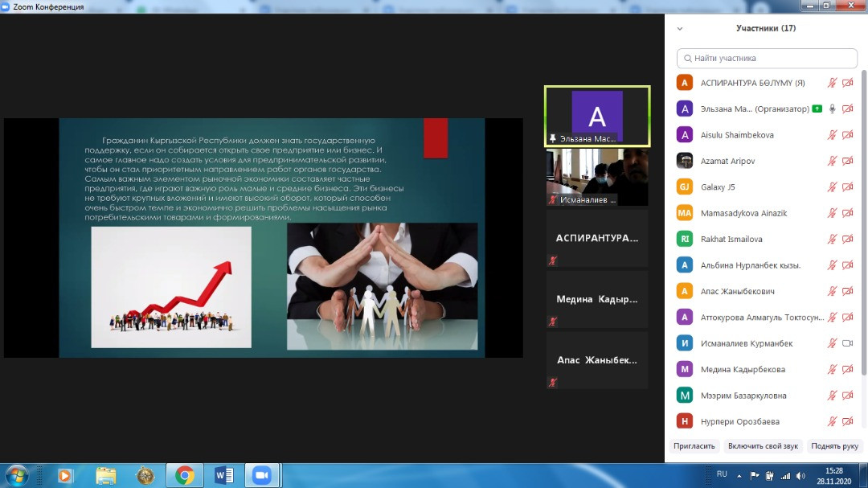Click the camera icon beside Исманалиев Курманбек
868x488 pixels.
pyautogui.click(x=847, y=343)
